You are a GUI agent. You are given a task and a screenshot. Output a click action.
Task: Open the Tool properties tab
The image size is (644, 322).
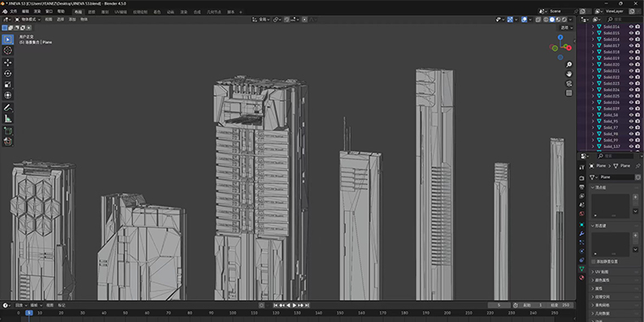tap(581, 168)
